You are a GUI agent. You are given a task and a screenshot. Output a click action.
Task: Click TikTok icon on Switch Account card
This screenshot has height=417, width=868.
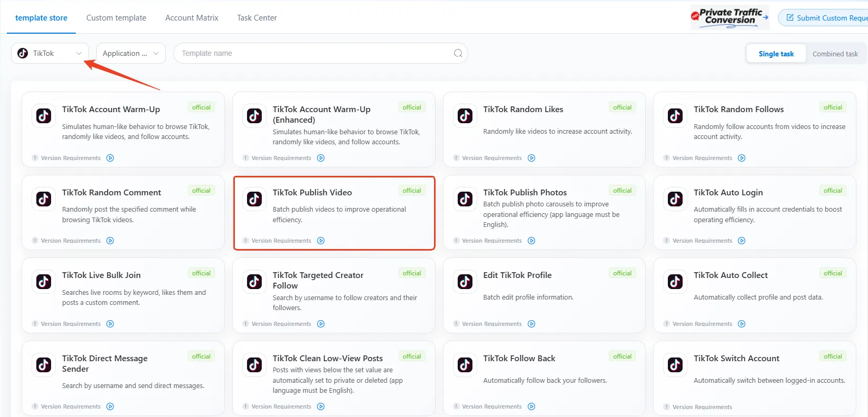tap(675, 365)
